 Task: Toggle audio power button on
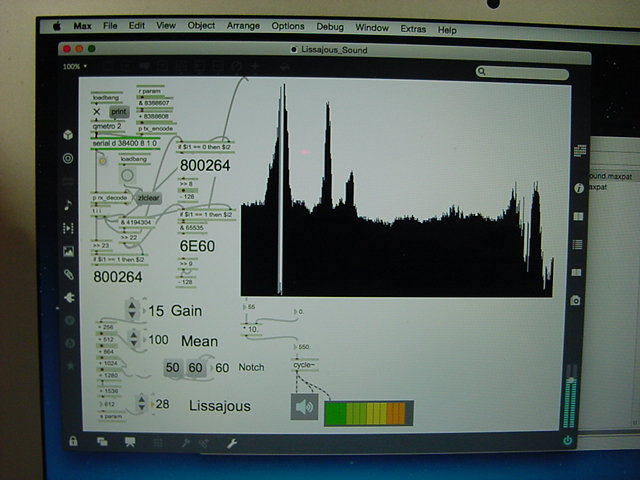(568, 440)
